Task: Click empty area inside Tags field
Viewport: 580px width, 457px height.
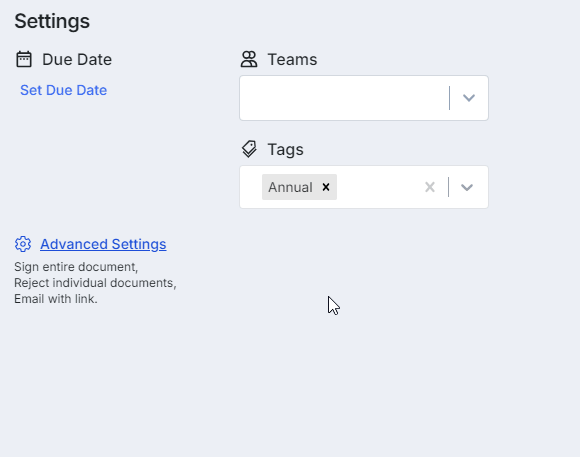Action: (x=379, y=187)
